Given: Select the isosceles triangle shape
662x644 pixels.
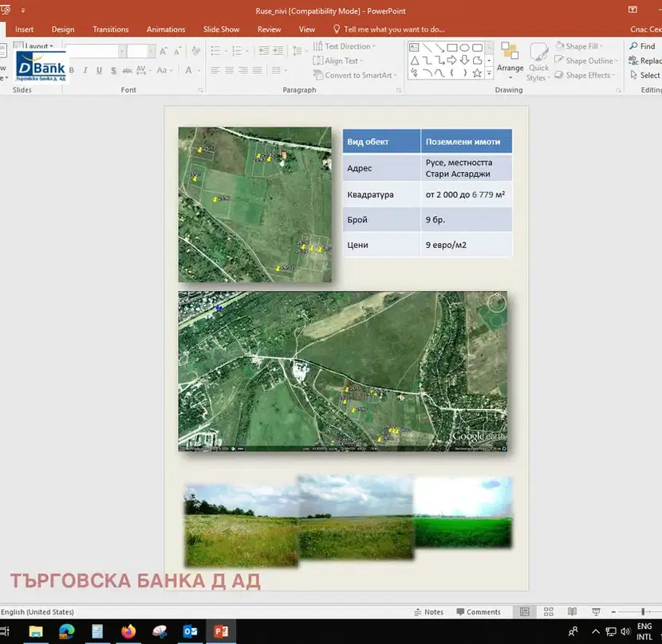Looking at the screenshot, I should [x=415, y=61].
